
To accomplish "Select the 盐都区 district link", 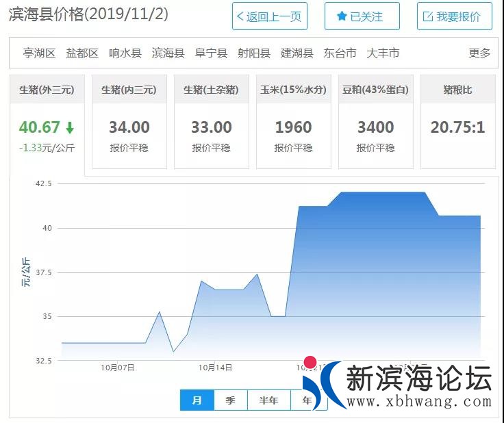I will coord(82,53).
